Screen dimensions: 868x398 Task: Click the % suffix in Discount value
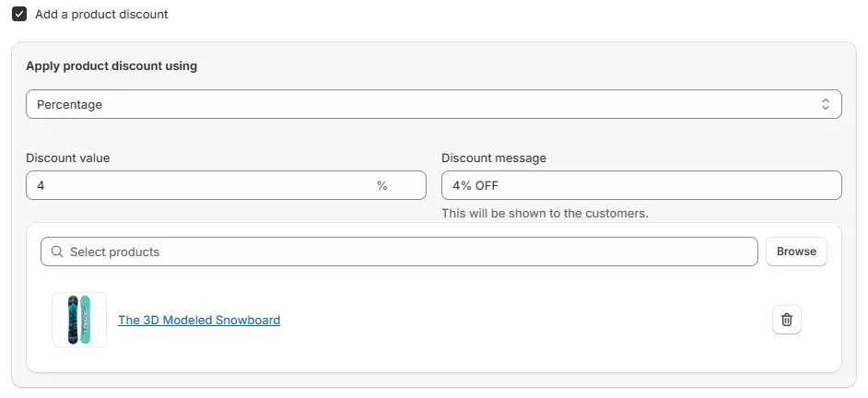pos(381,185)
